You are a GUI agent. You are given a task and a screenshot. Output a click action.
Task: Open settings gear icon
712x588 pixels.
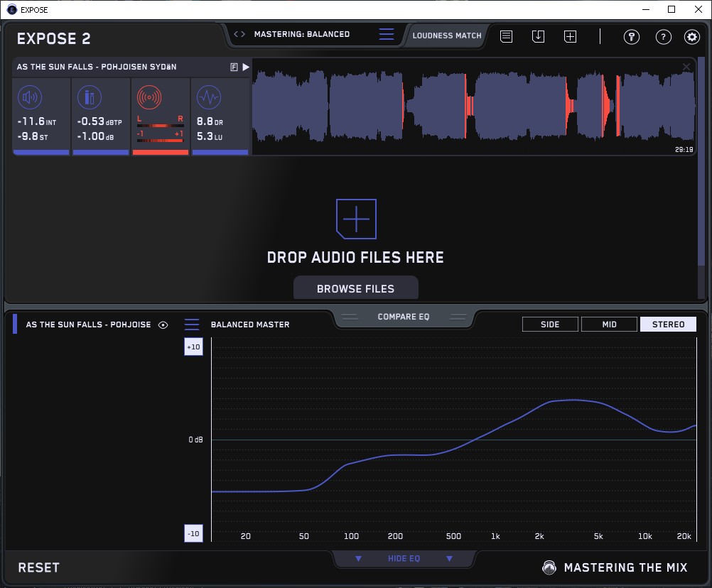691,37
